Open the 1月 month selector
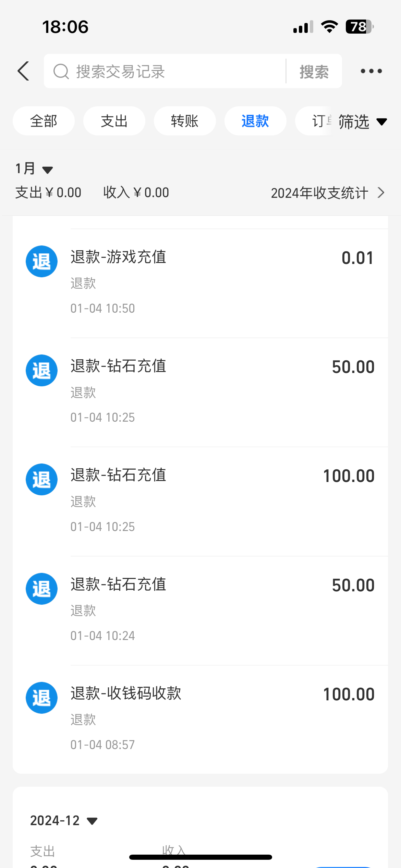This screenshot has height=868, width=401. pyautogui.click(x=34, y=169)
